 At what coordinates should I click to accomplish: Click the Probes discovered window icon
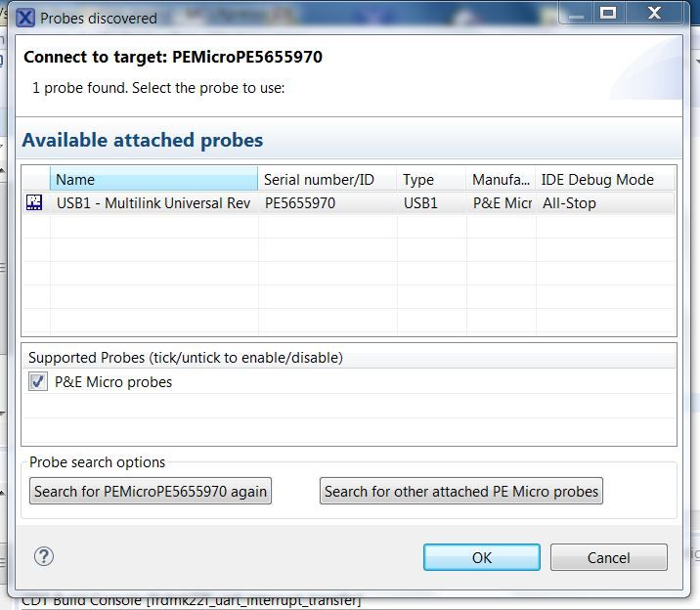click(x=25, y=18)
